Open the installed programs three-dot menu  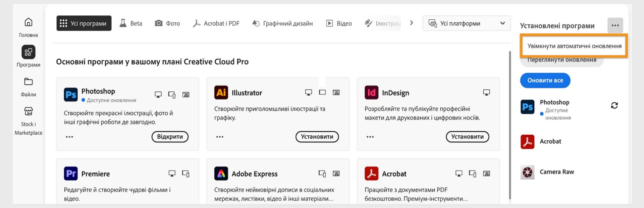coord(615,25)
